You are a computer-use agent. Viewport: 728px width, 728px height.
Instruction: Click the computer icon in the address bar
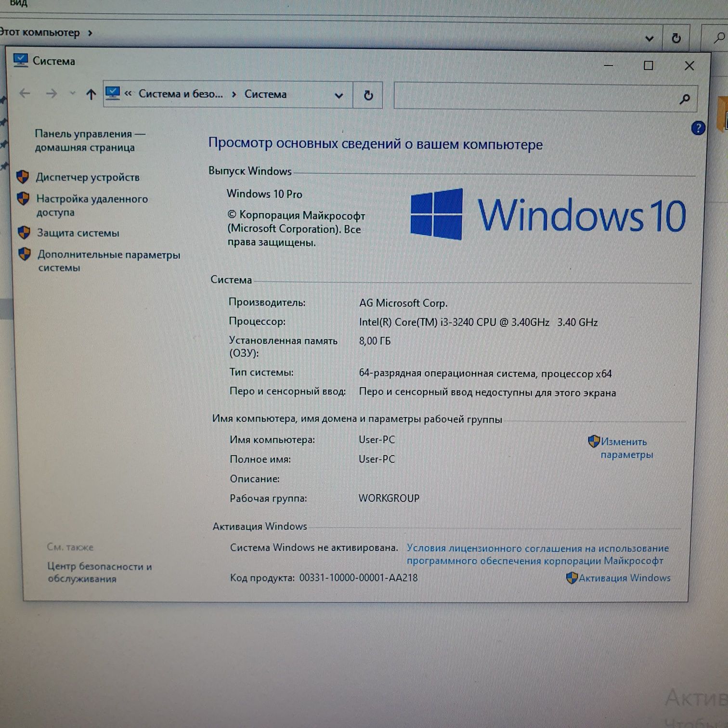[112, 93]
